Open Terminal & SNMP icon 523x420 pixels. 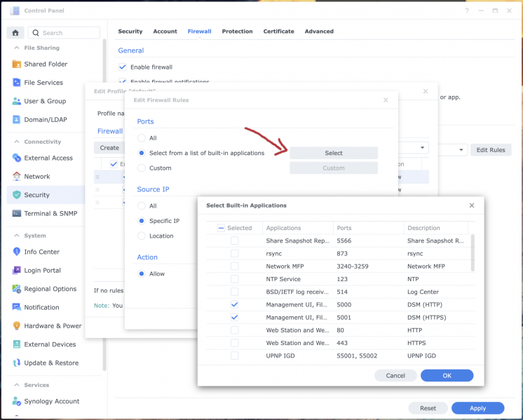tap(16, 213)
